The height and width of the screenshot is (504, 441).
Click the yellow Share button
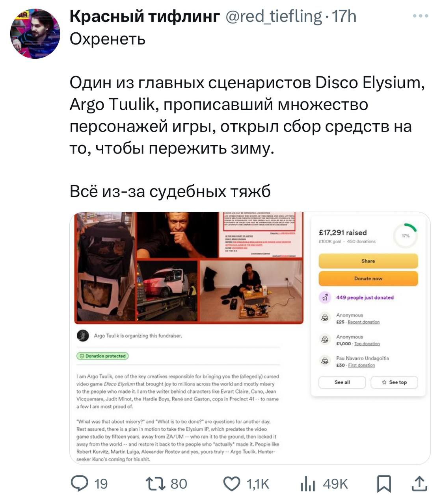coord(368,261)
